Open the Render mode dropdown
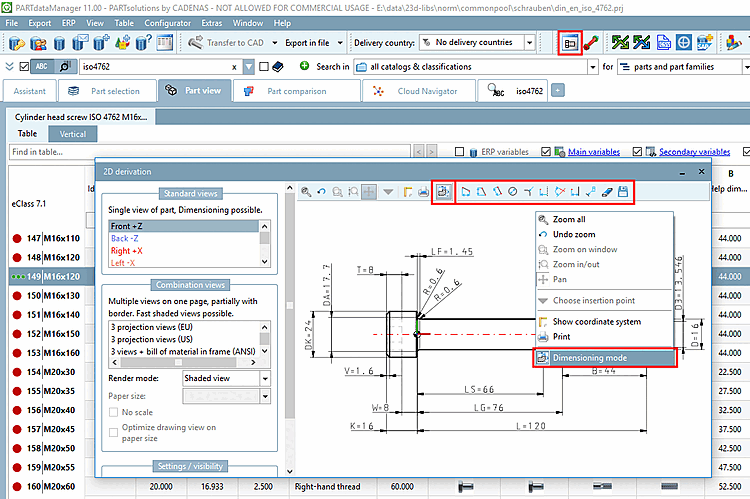Viewport: 750px width, 499px height. click(264, 379)
